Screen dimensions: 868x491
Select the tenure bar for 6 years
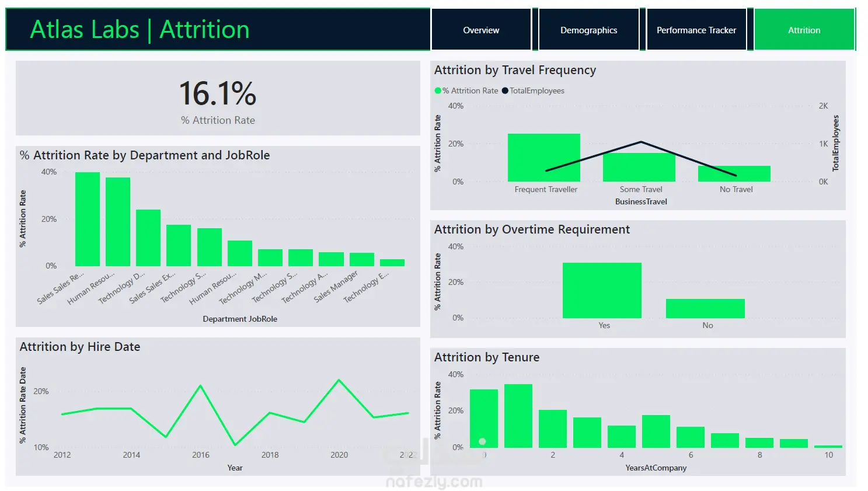tap(691, 437)
